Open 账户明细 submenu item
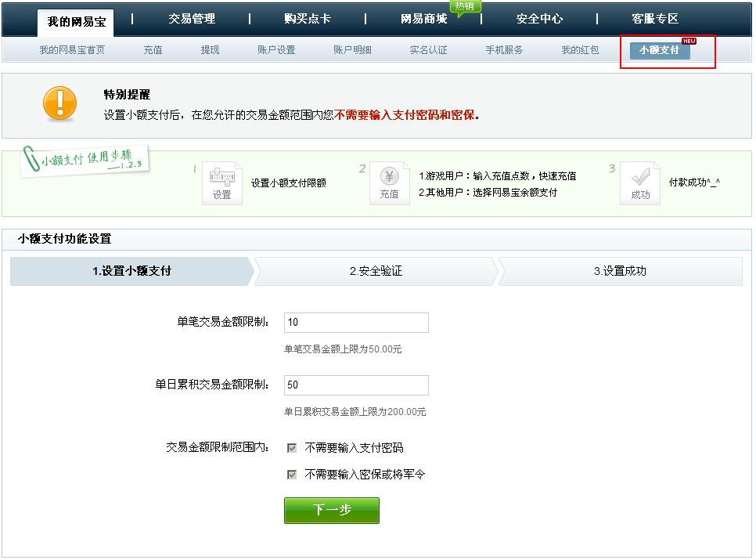Viewport: 756px width, 560px height. pos(352,49)
